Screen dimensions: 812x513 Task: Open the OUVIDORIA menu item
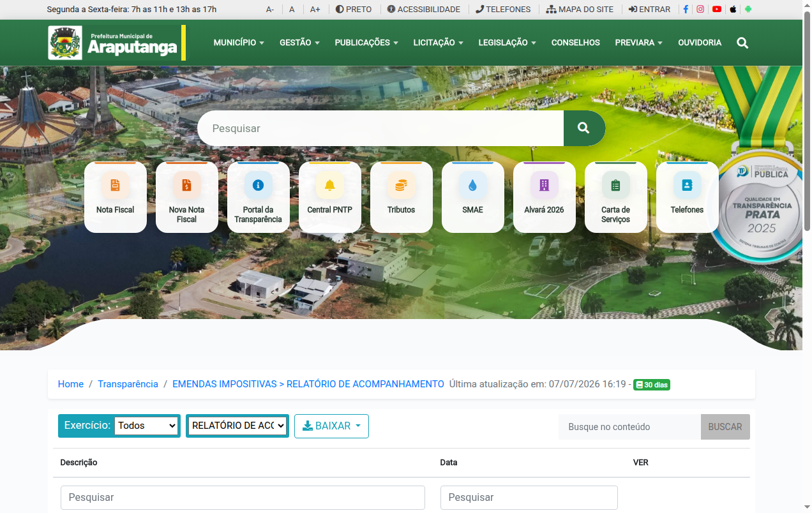(x=700, y=43)
